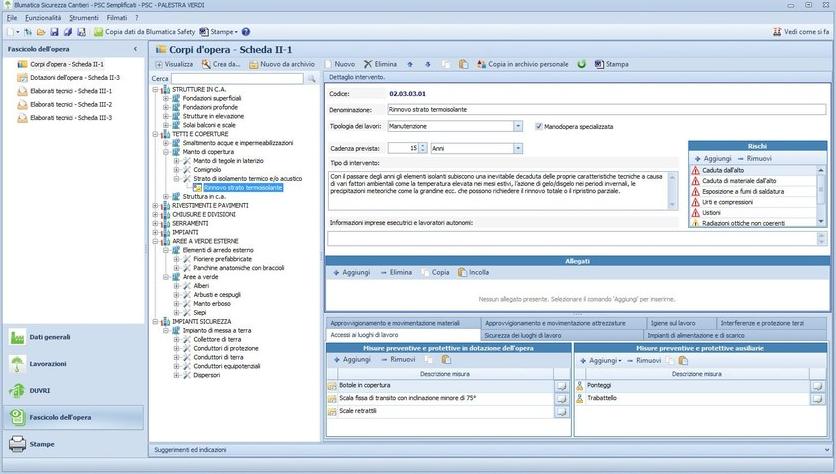Viewport: 836px width, 474px height.
Task: Click the help question mark icon
Action: (246, 32)
